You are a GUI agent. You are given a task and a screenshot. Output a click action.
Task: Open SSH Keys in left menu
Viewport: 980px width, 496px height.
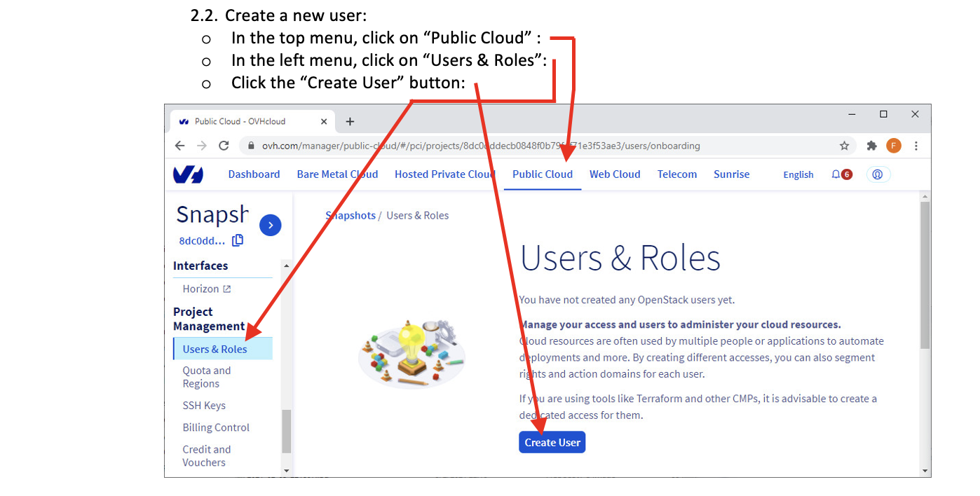click(204, 406)
